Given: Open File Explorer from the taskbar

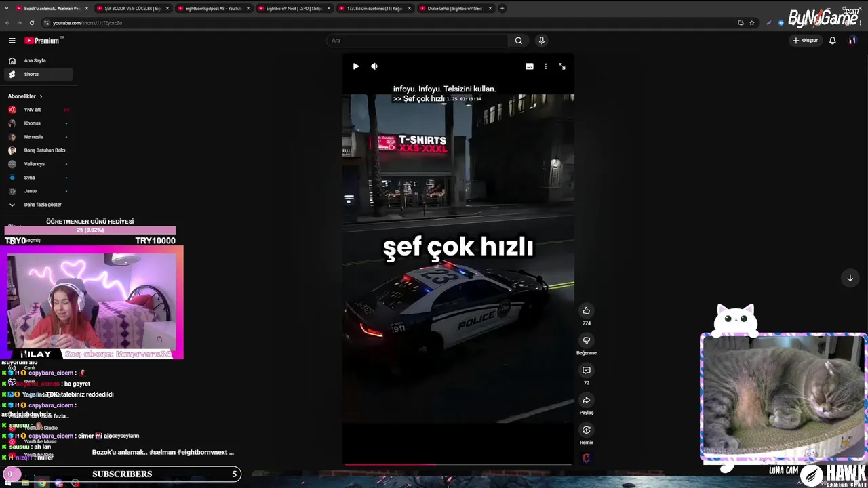Looking at the screenshot, I should coord(25,483).
